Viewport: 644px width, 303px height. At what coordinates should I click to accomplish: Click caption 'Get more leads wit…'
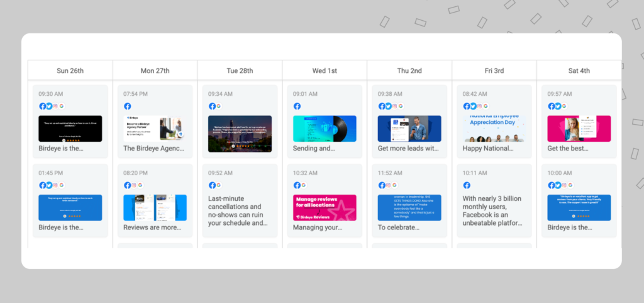pyautogui.click(x=408, y=149)
